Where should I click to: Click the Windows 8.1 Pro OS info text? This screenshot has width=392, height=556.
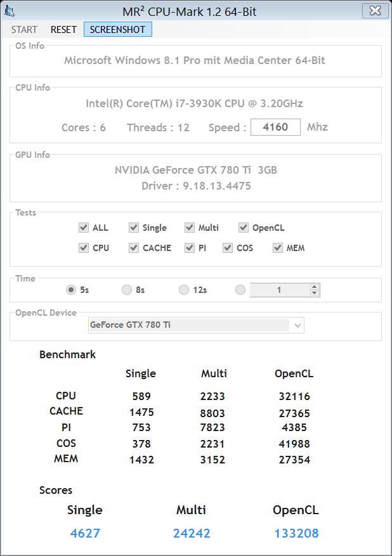coord(194,60)
